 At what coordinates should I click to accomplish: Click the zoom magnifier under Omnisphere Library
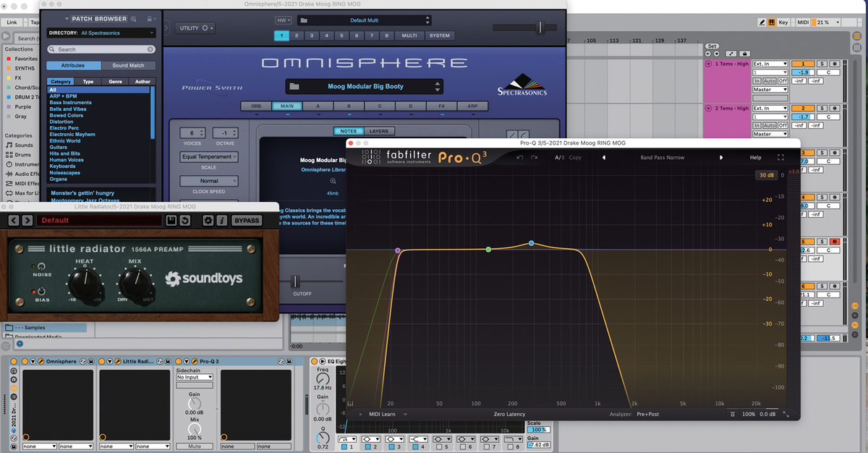pos(333,181)
